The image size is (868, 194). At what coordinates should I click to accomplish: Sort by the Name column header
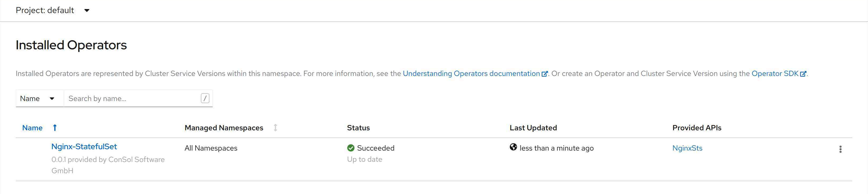32,128
